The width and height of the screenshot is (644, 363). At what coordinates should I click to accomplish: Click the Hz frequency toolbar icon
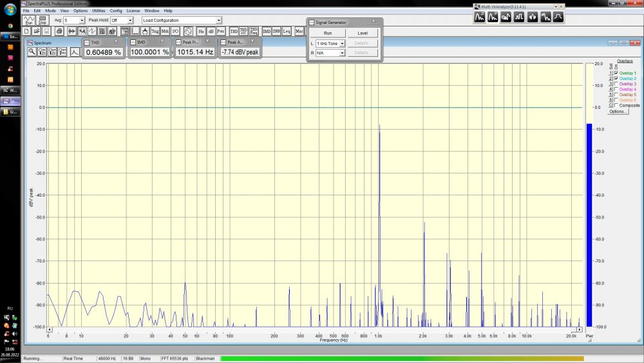pyautogui.click(x=201, y=31)
